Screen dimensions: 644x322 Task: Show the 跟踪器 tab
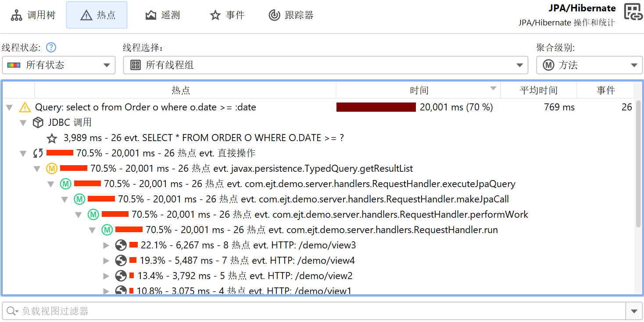tap(291, 15)
